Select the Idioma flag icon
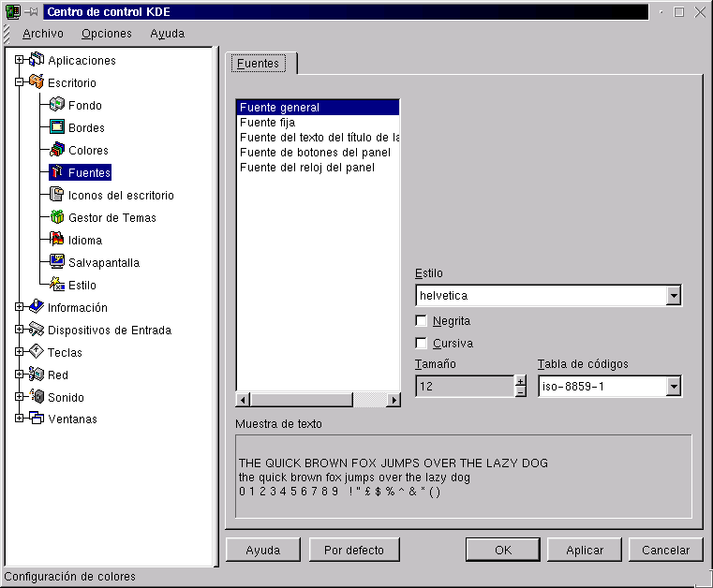The image size is (713, 588). pyautogui.click(x=56, y=241)
